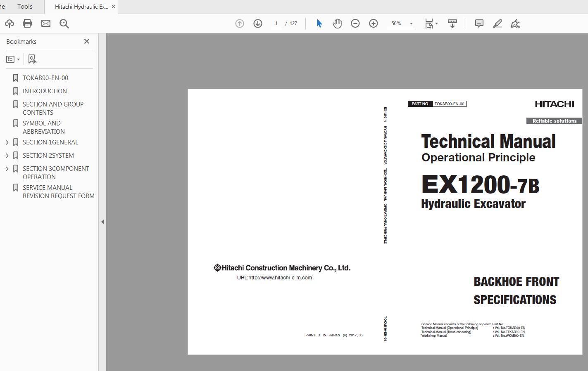Open the fit page options tool
Viewport: 588px width, 371px height.
[x=431, y=24]
